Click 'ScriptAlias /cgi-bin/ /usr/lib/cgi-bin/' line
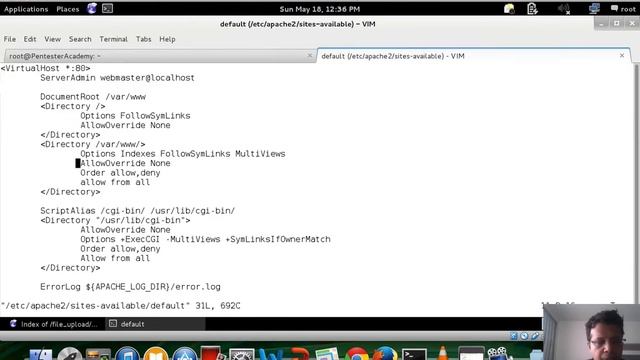The height and width of the screenshot is (360, 640). 138,211
